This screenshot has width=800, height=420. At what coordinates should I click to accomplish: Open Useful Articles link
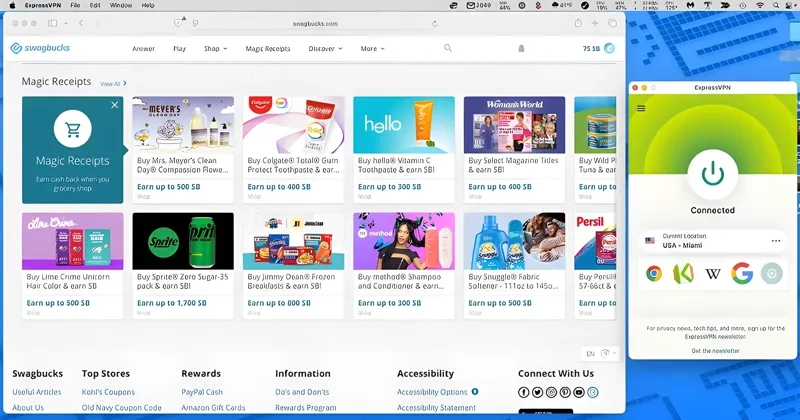tap(37, 392)
